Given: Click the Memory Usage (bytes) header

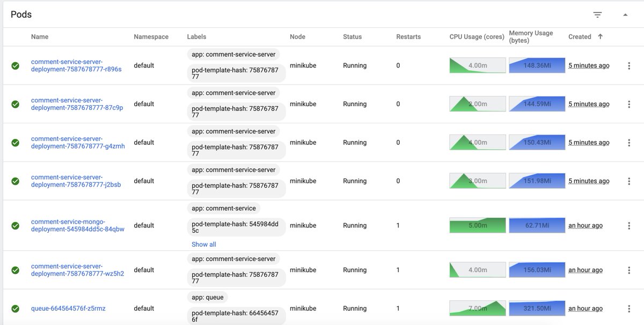Looking at the screenshot, I should click(531, 36).
